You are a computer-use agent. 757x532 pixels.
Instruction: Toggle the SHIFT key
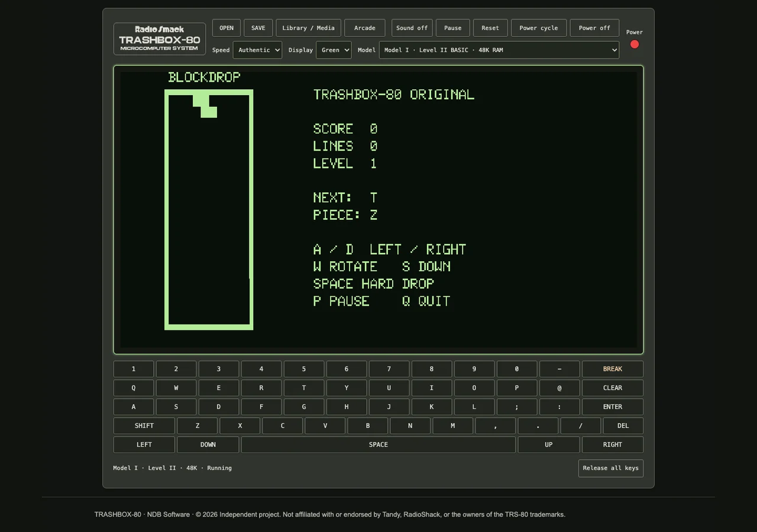pos(144,426)
